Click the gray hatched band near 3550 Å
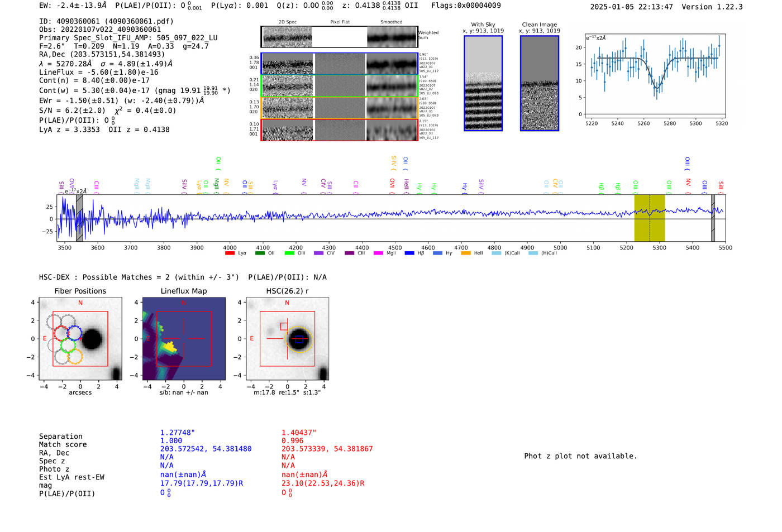The height and width of the screenshot is (532, 782). click(x=79, y=218)
